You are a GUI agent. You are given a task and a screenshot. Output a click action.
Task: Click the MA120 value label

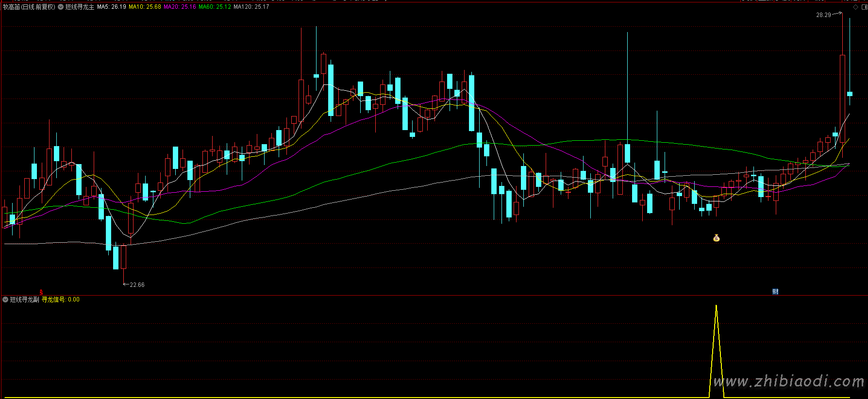pyautogui.click(x=251, y=7)
